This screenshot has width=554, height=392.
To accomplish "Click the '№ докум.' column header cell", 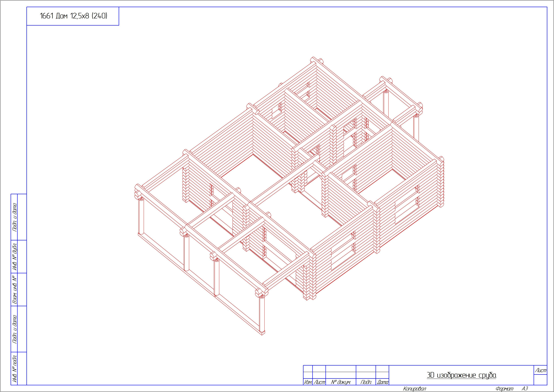I will [x=341, y=382].
